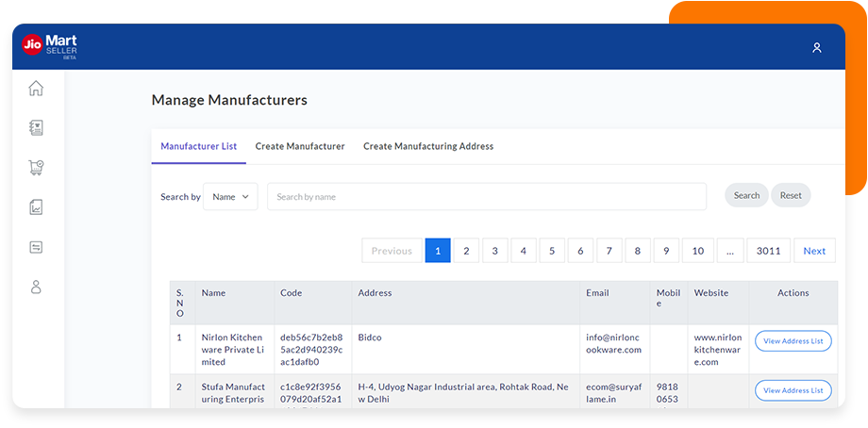Jump to last page 3011
Image resolution: width=868 pixels, height=428 pixels.
click(768, 251)
